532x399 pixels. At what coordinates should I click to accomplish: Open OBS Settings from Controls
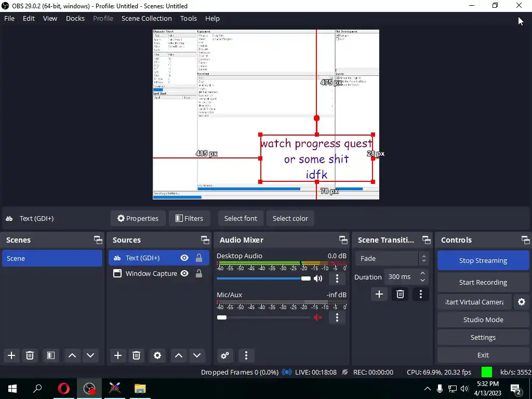(483, 337)
